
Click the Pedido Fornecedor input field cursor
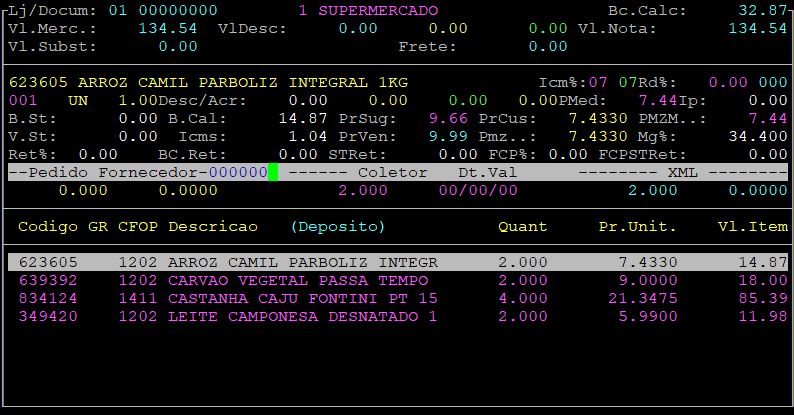coord(273,172)
